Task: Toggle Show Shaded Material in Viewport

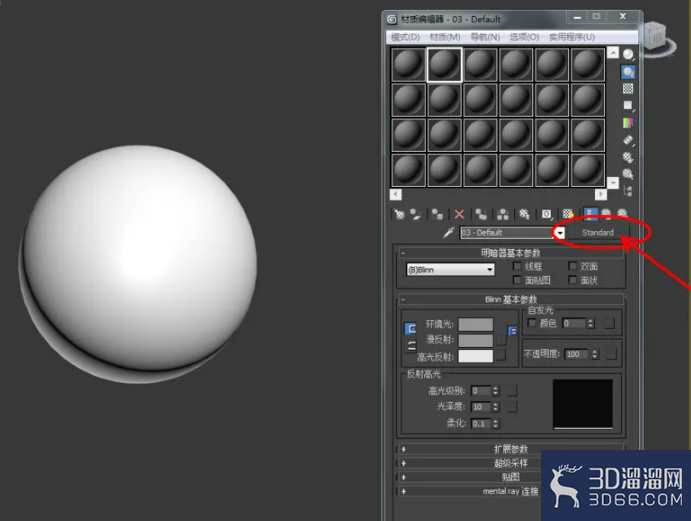Action: pos(568,214)
